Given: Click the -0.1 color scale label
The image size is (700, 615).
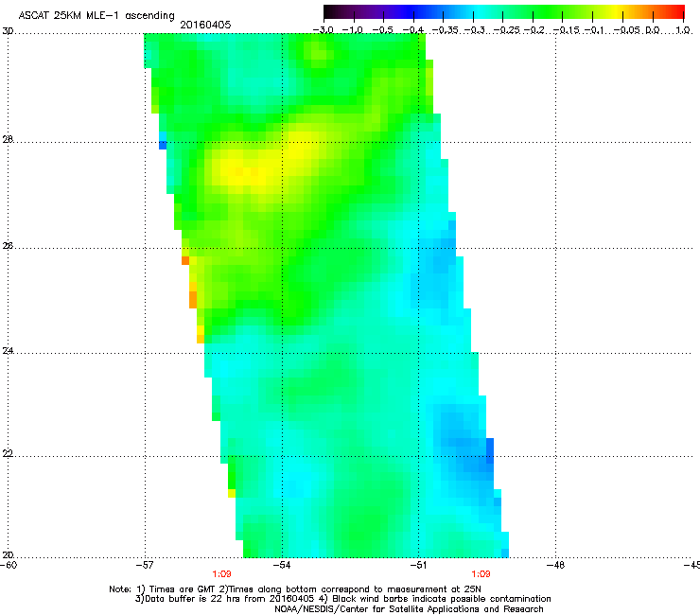Looking at the screenshot, I should pos(594,30).
